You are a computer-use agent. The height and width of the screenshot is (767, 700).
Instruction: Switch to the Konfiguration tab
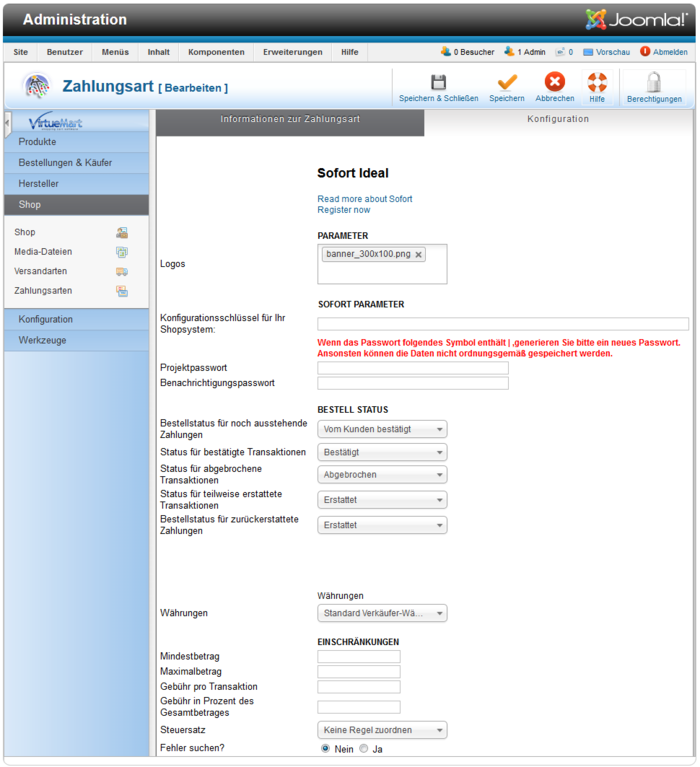[558, 122]
